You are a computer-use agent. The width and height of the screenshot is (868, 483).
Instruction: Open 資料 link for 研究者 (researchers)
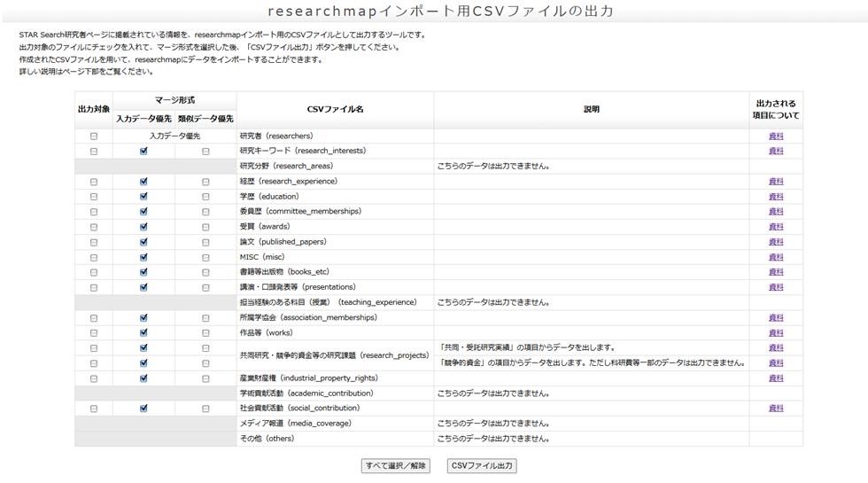(776, 136)
